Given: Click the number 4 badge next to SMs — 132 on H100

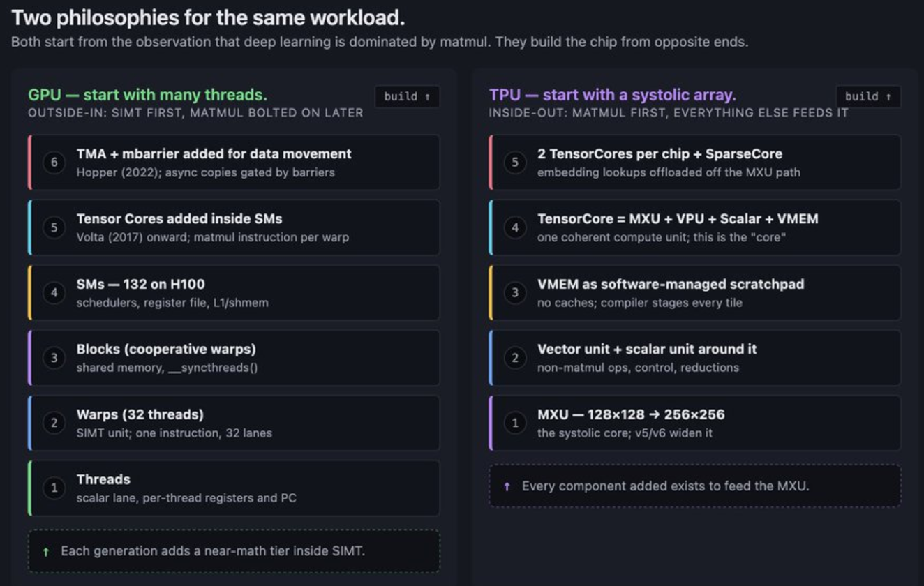Looking at the screenshot, I should click(x=54, y=293).
